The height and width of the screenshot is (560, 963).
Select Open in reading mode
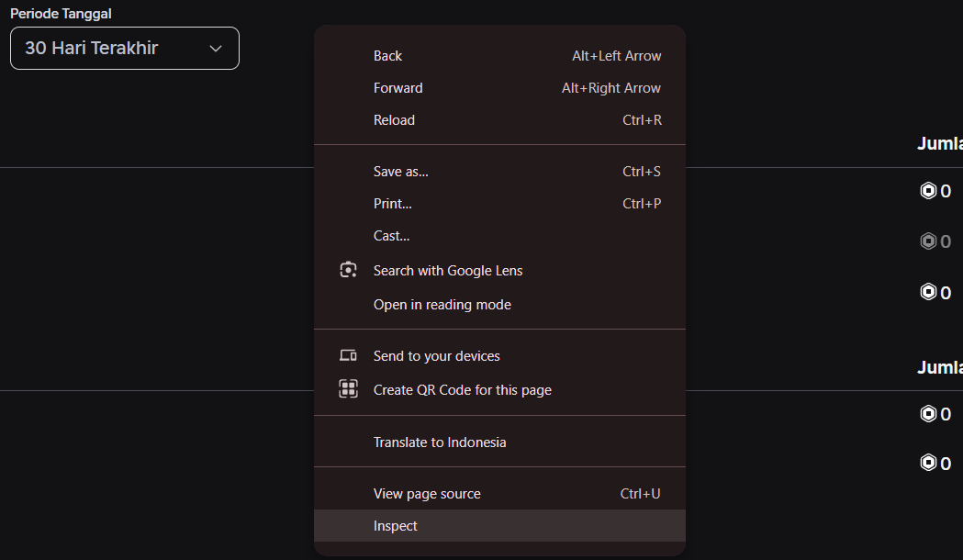tap(442, 304)
